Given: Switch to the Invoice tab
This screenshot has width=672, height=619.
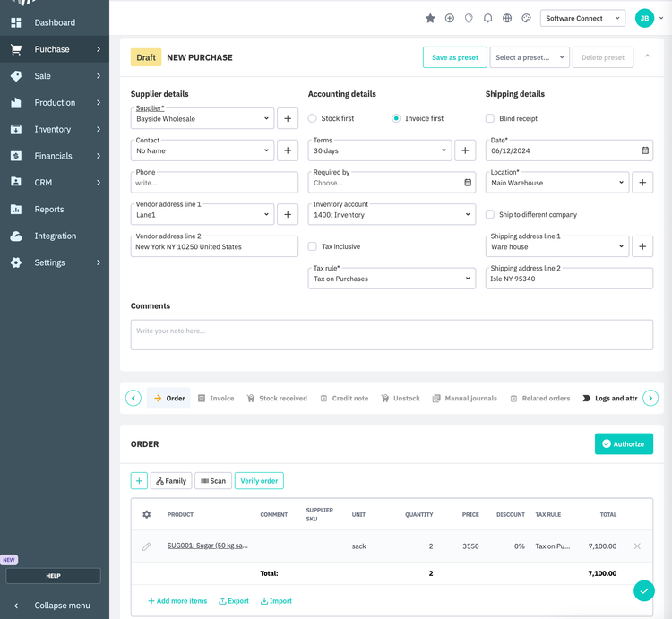Looking at the screenshot, I should point(216,398).
